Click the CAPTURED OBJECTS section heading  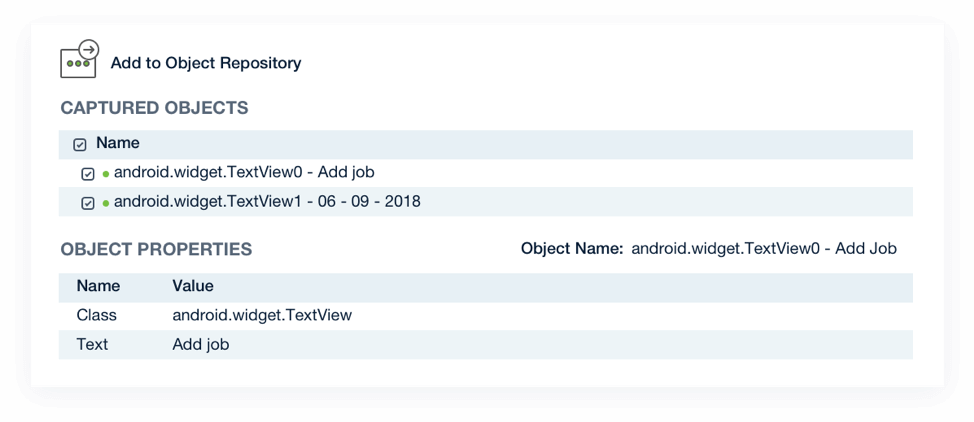[x=154, y=108]
